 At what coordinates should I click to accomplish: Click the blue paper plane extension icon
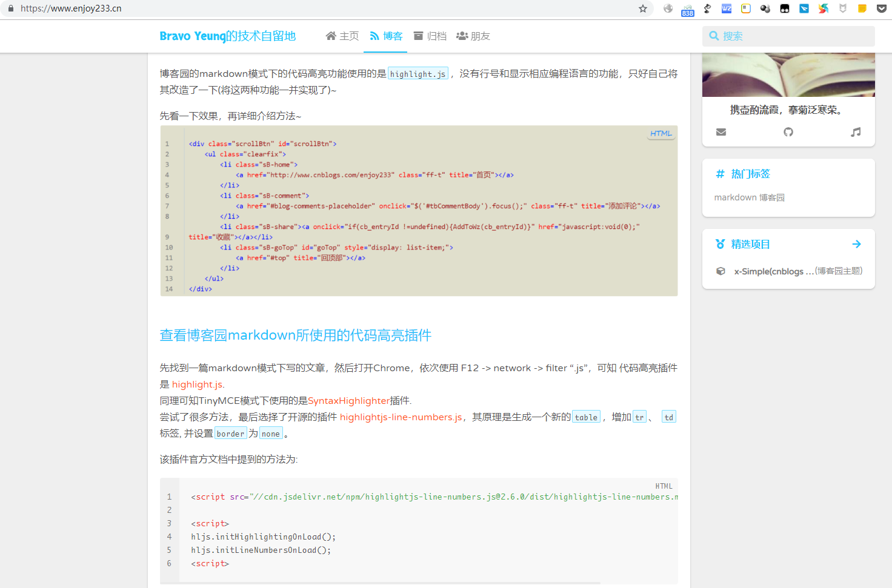point(804,8)
